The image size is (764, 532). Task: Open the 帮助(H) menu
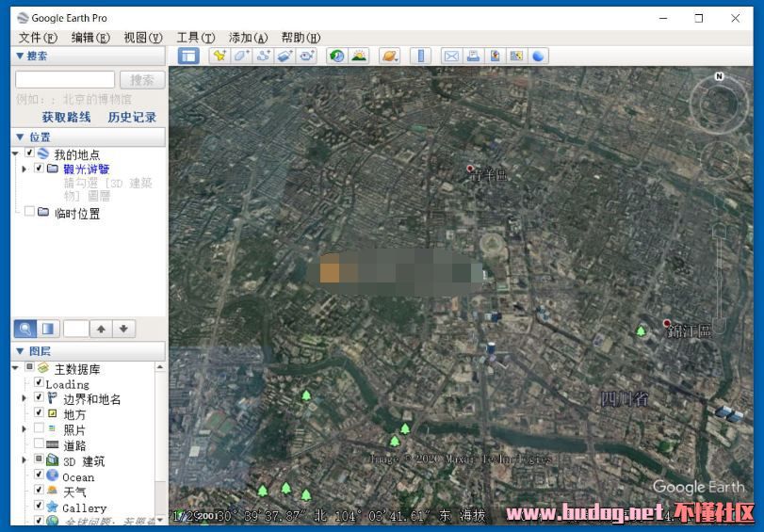point(301,38)
